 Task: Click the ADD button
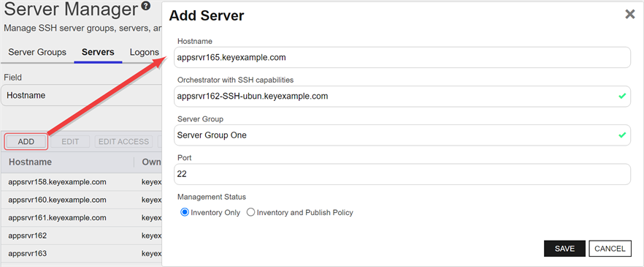point(26,141)
